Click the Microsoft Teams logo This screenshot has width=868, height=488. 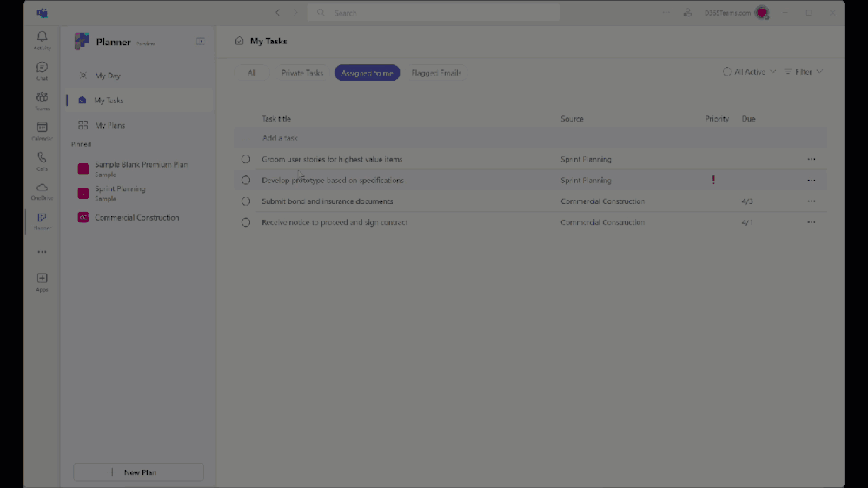pos(42,13)
